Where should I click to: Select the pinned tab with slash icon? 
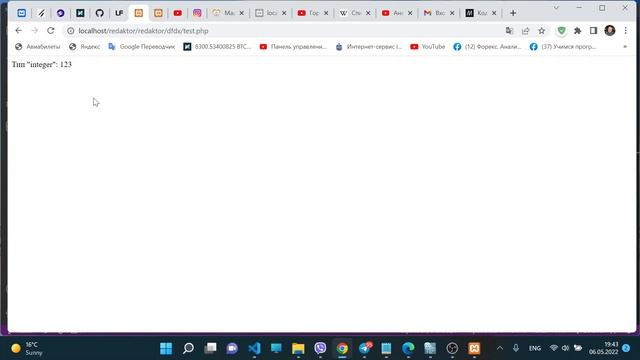[41, 13]
